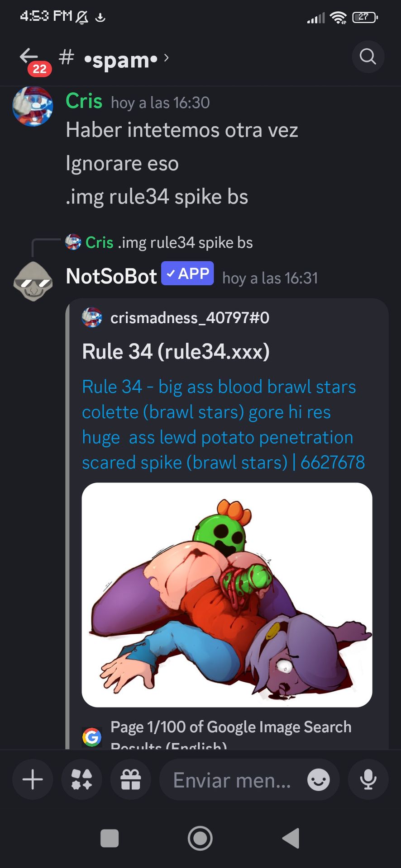This screenshot has height=868, width=401.
Task: Focus the Enviar mensaje input field
Action: [232, 780]
